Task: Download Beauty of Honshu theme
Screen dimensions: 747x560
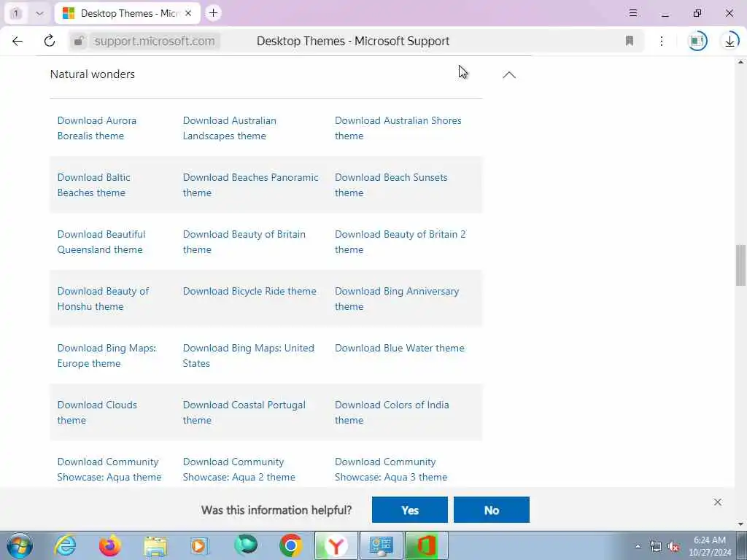Action: pos(104,298)
